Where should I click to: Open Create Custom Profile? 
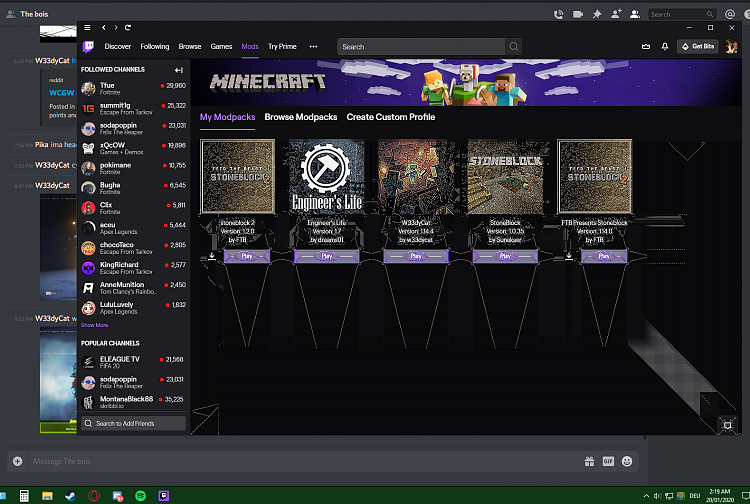pos(391,117)
